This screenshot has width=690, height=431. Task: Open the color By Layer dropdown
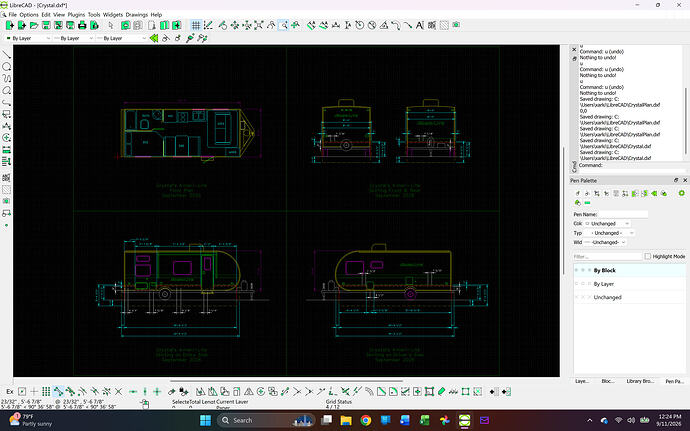pyautogui.click(x=28, y=38)
